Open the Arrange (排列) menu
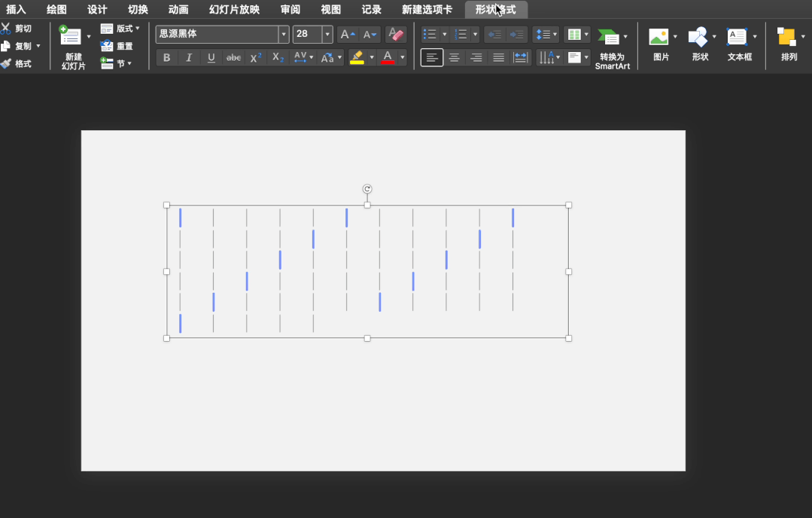The image size is (812, 518). (789, 45)
